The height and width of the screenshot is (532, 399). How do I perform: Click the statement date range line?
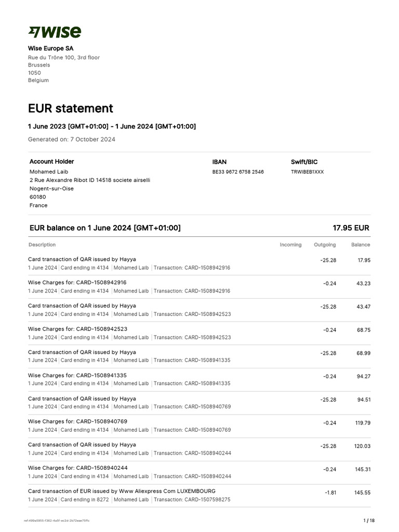click(112, 127)
